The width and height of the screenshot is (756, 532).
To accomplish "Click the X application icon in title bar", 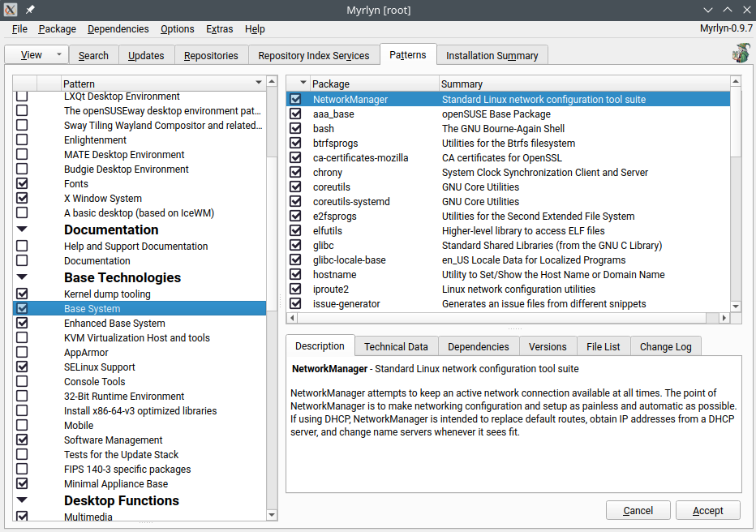I will (11, 10).
